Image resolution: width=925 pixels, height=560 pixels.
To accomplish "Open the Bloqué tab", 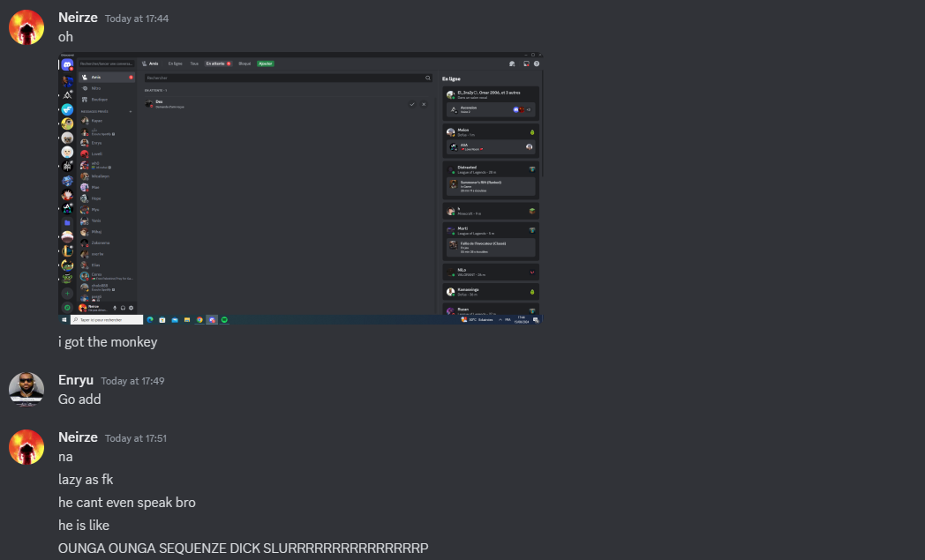I will (x=244, y=63).
